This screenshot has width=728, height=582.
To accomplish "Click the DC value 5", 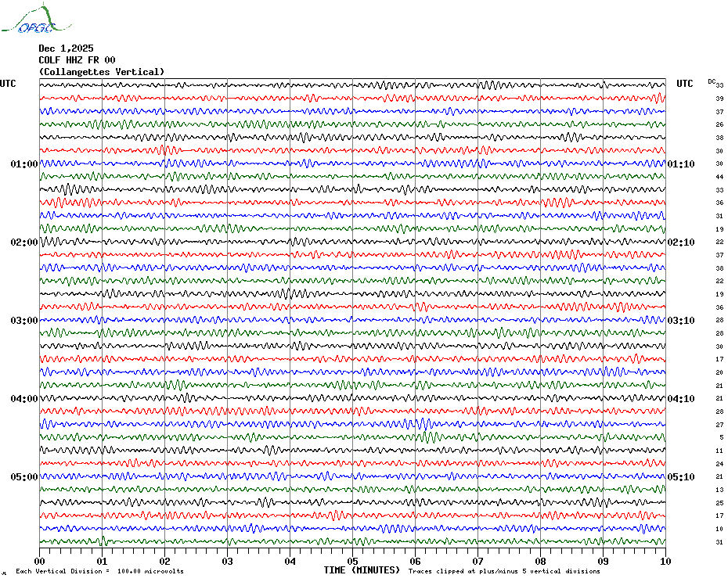I will pyautogui.click(x=722, y=437).
